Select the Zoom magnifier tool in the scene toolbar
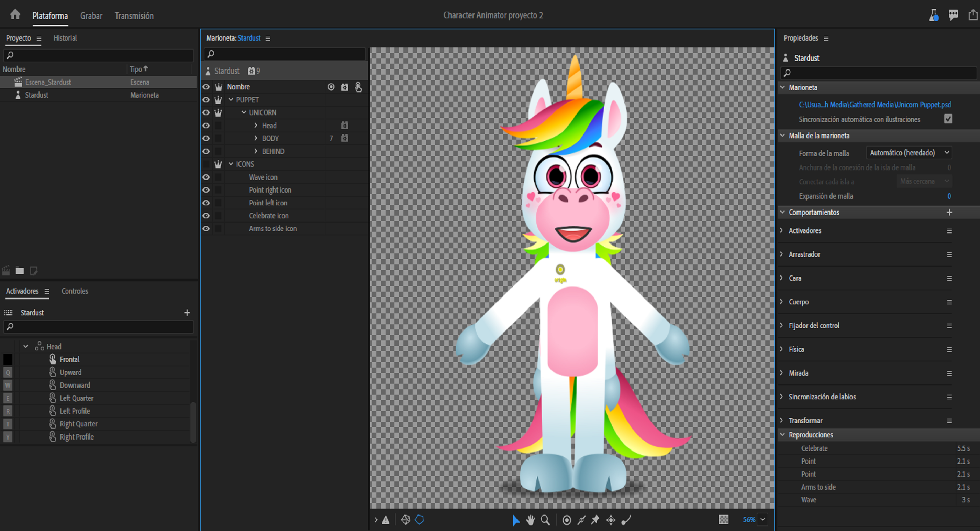 click(x=546, y=520)
